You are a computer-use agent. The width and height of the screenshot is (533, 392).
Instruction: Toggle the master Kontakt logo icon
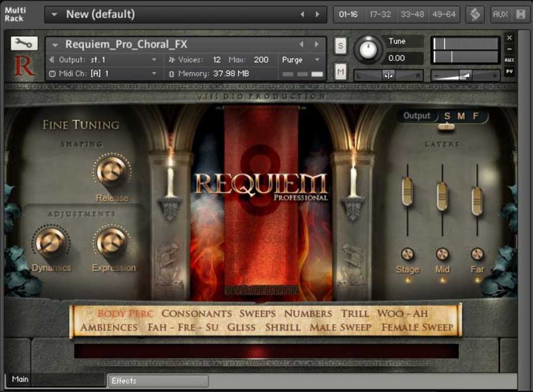pos(475,15)
